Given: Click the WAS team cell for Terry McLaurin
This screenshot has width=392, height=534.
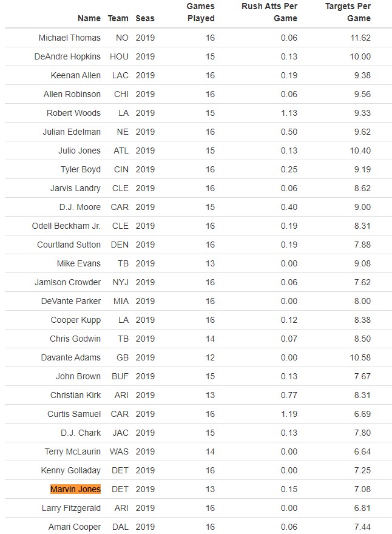Looking at the screenshot, I should tap(119, 451).
